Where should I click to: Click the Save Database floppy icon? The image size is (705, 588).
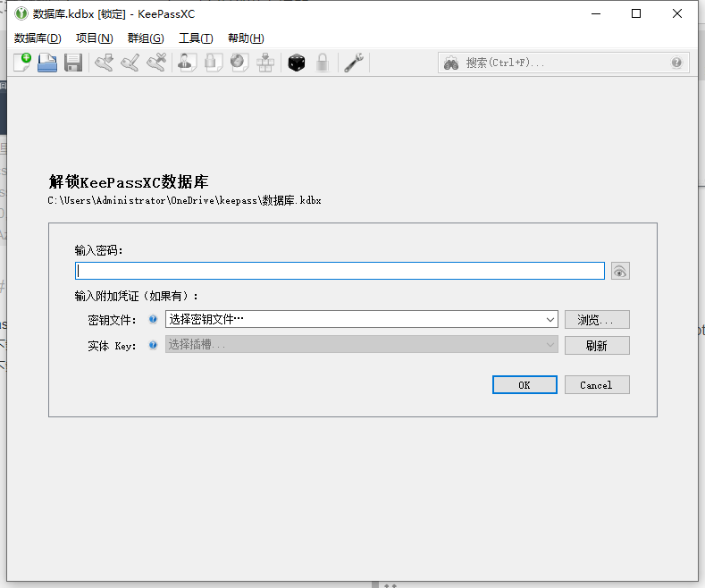[x=73, y=63]
